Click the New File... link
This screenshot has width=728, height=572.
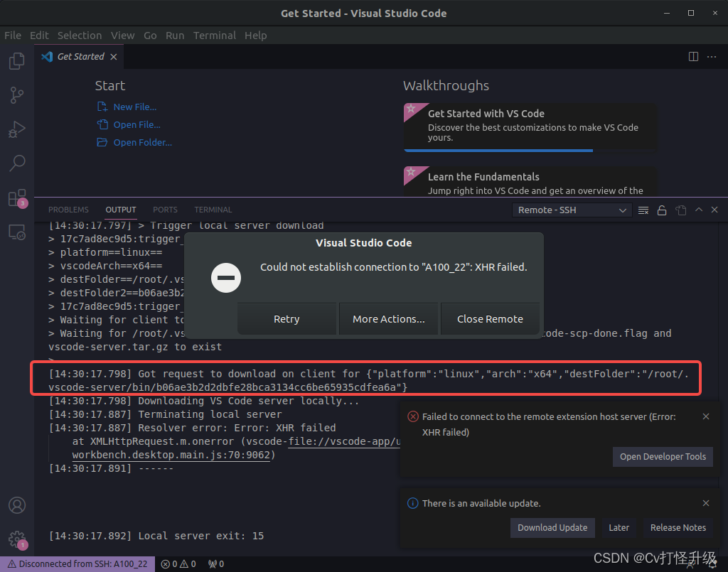coord(134,107)
